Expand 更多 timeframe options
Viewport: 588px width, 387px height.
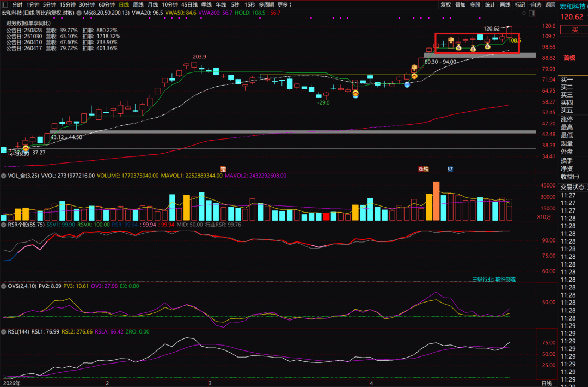click(x=284, y=4)
